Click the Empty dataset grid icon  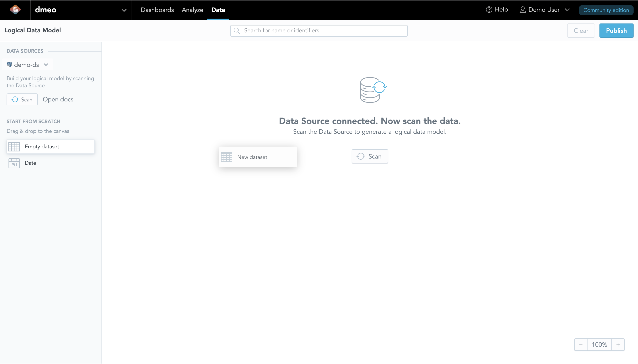click(x=14, y=147)
